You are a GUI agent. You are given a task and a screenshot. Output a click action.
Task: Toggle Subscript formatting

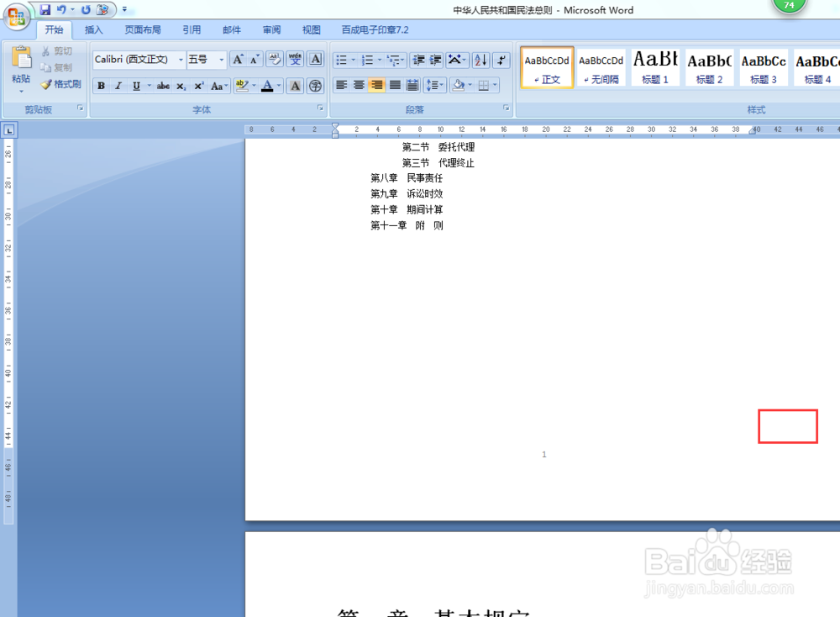[181, 86]
